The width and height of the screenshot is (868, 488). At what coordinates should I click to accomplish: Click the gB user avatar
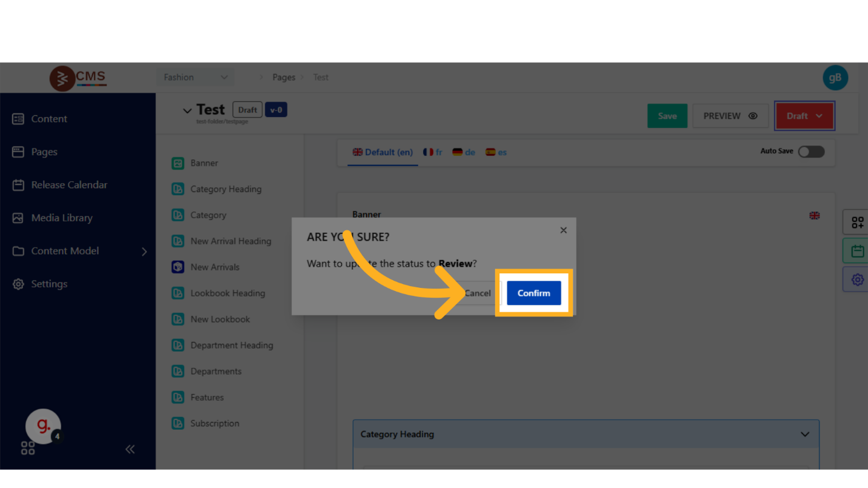(x=835, y=78)
